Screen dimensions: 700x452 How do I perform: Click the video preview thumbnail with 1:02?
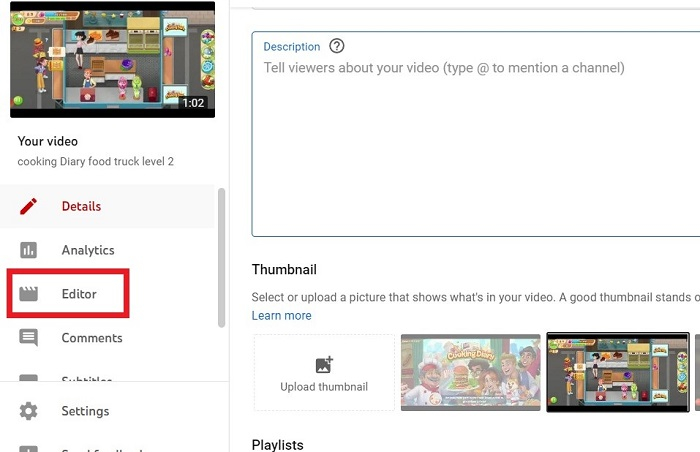pyautogui.click(x=112, y=59)
